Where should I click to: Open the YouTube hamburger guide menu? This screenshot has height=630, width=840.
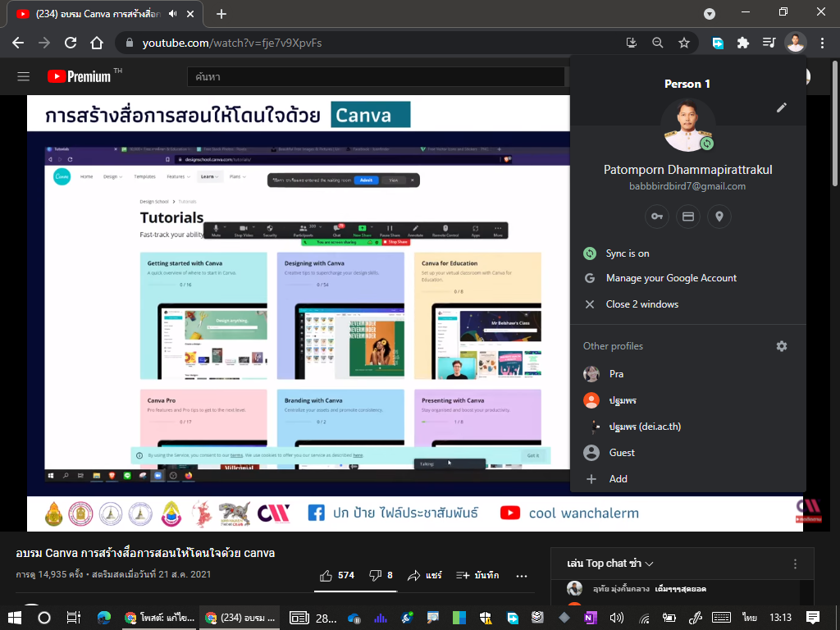23,76
